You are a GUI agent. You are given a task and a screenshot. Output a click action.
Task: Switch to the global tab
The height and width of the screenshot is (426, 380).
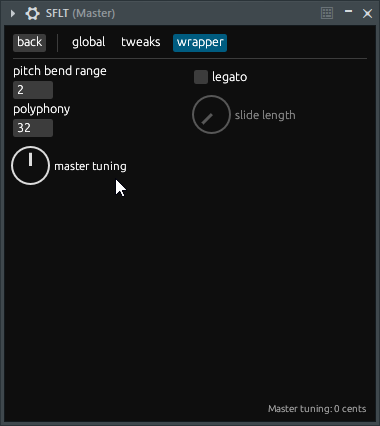(89, 42)
